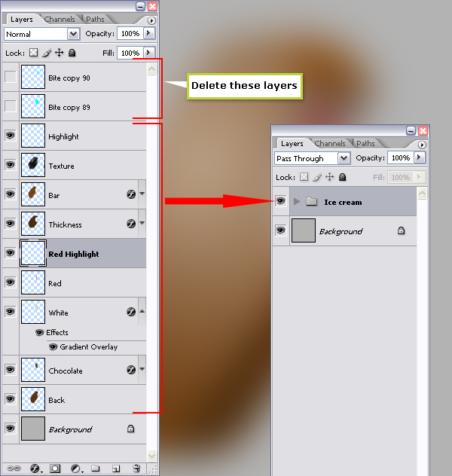Image resolution: width=452 pixels, height=476 pixels.
Task: Create new fill or adjustment layer
Action: (x=76, y=468)
